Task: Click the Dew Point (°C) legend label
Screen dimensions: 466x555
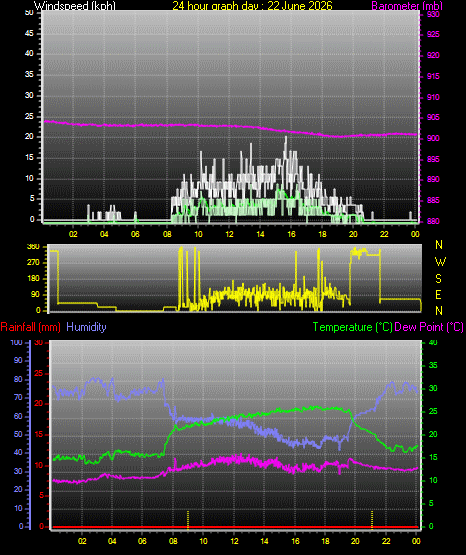Action: [429, 327]
